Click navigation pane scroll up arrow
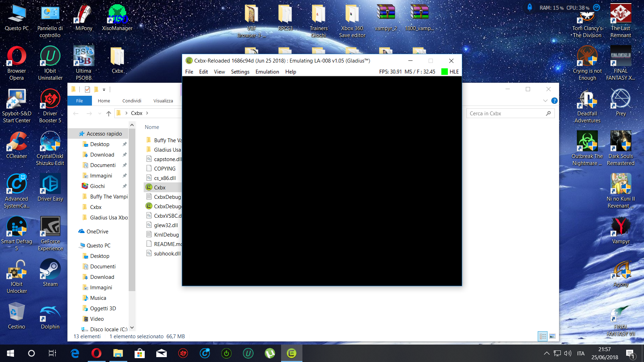Image resolution: width=644 pixels, height=362 pixels. pos(132,125)
